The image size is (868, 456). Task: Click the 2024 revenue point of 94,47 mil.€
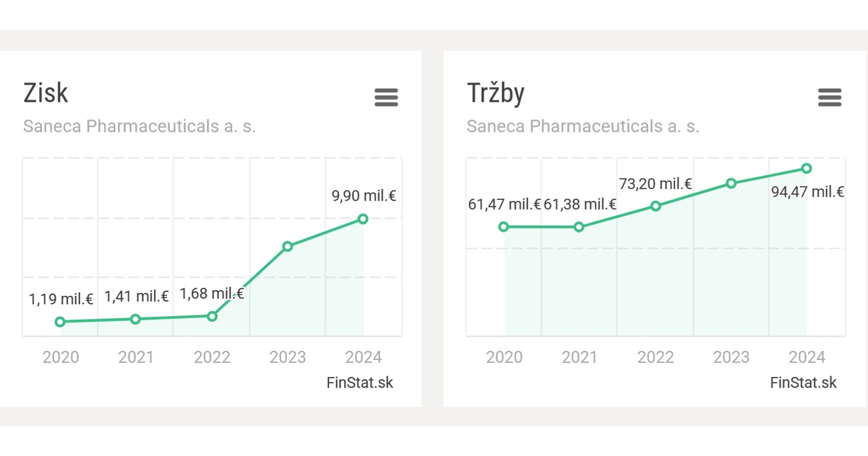[x=807, y=169]
